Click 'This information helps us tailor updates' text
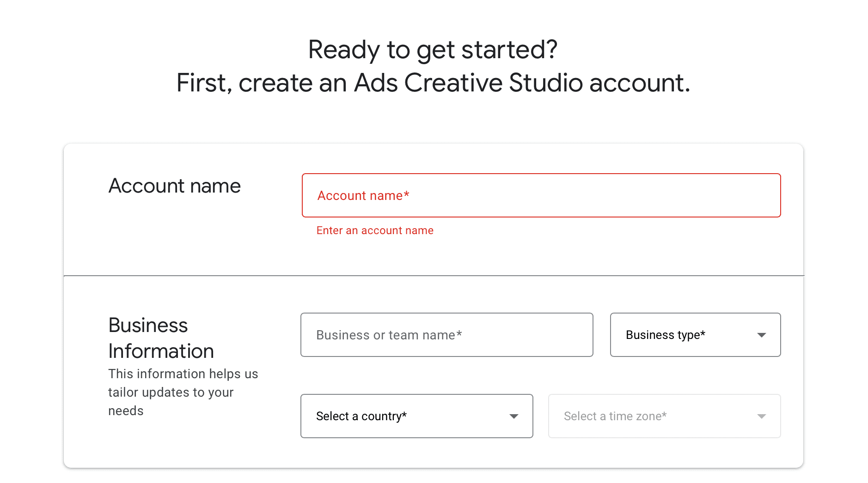The height and width of the screenshot is (483, 868). [x=183, y=392]
